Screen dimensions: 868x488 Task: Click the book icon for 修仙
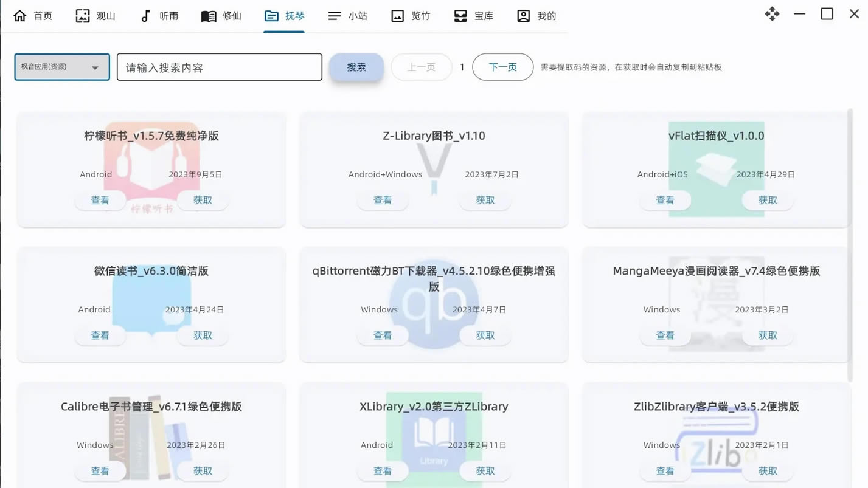click(x=209, y=16)
